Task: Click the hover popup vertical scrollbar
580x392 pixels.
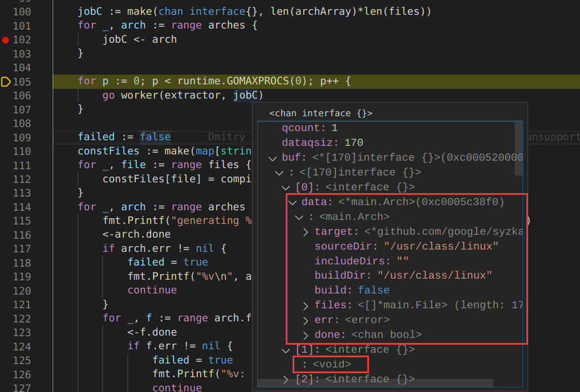Action: coord(518,148)
